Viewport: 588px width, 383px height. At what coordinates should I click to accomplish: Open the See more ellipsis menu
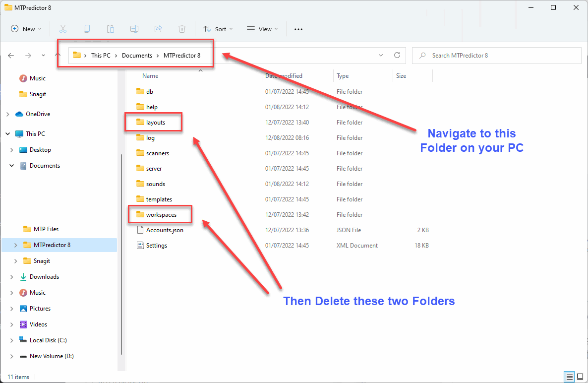click(298, 29)
